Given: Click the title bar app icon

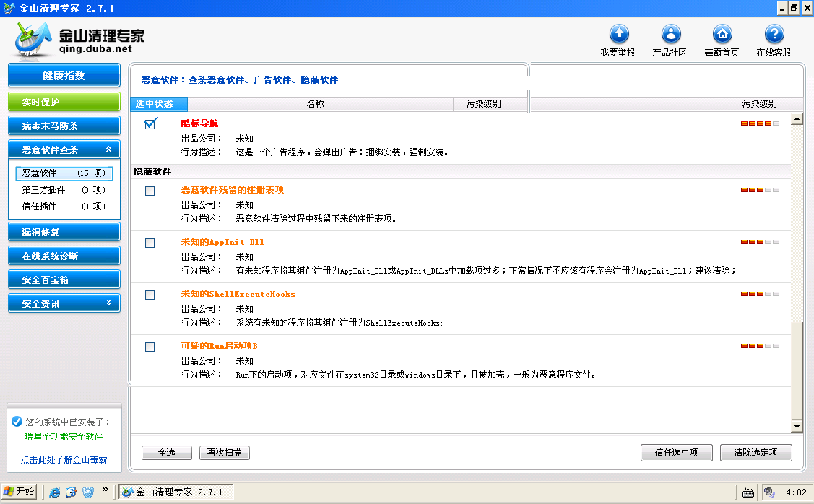Looking at the screenshot, I should pos(9,9).
